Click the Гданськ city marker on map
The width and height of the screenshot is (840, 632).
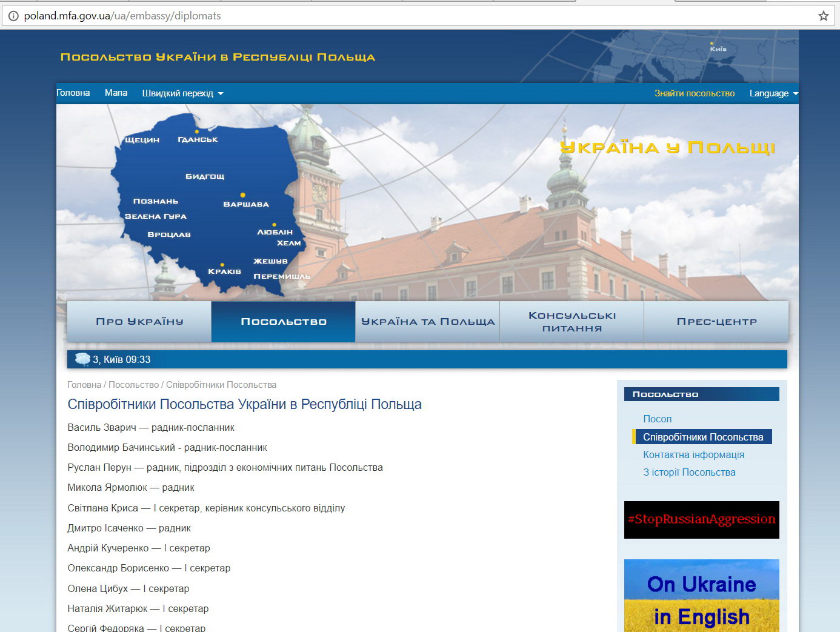[197, 131]
